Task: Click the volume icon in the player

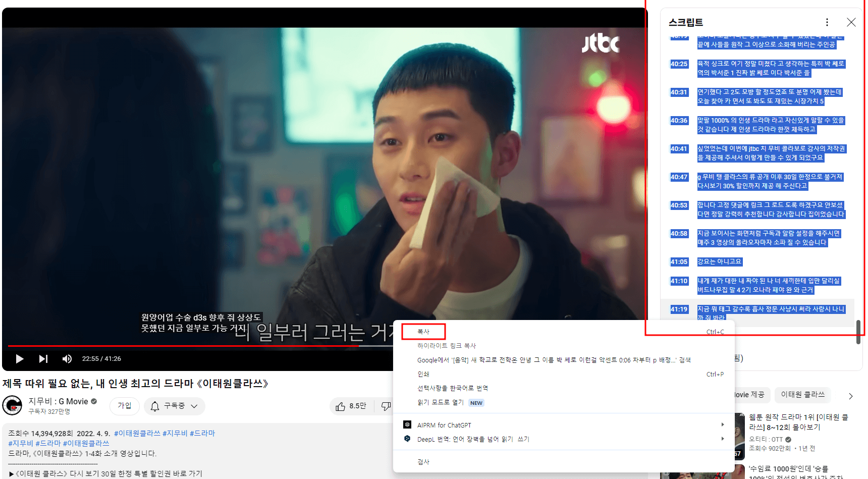Action: (67, 358)
